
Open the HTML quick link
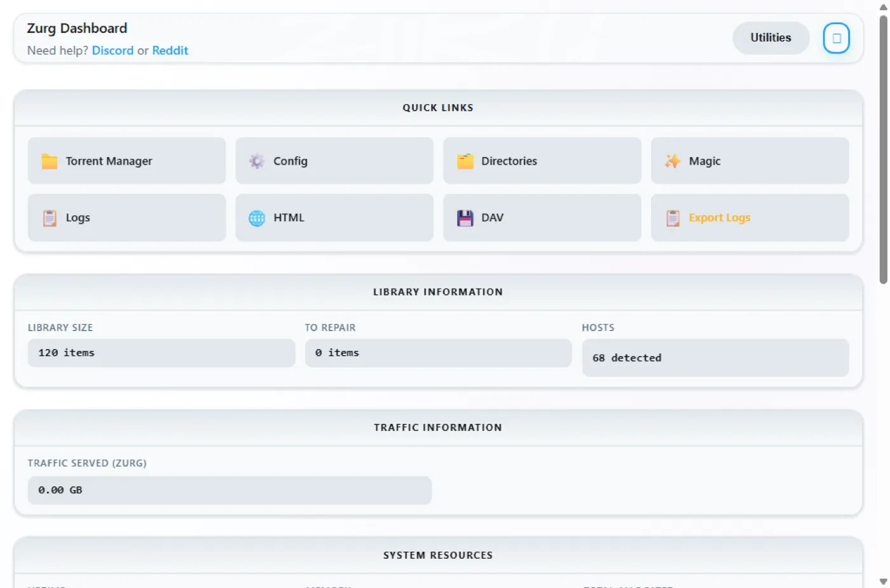(334, 217)
